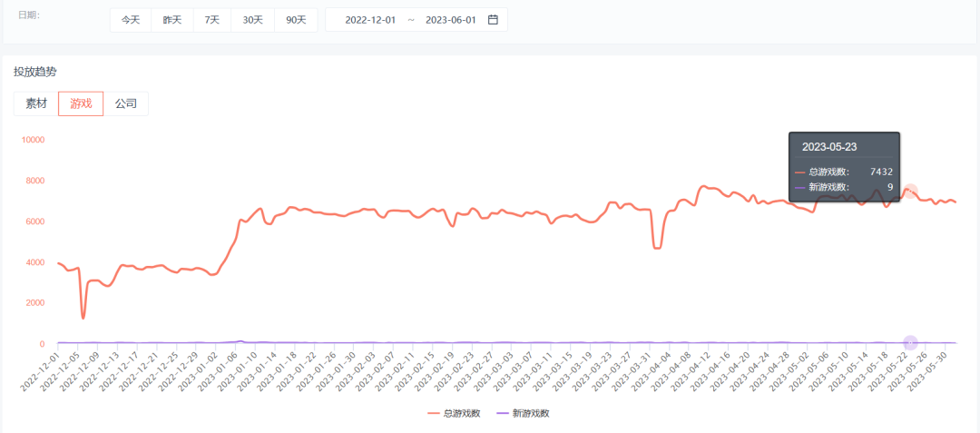Select the 昨天 date filter
The height and width of the screenshot is (433, 980).
(x=172, y=19)
